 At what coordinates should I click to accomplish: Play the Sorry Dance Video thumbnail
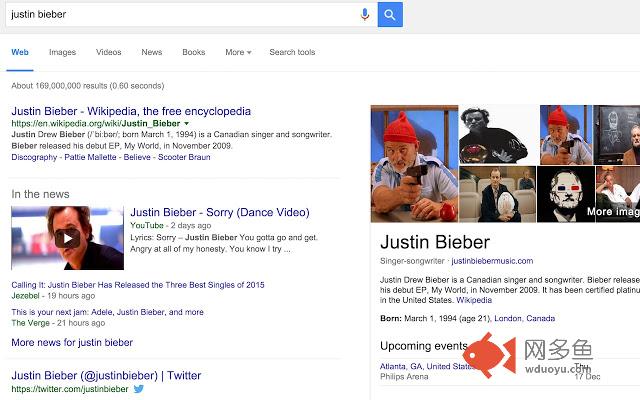67,238
